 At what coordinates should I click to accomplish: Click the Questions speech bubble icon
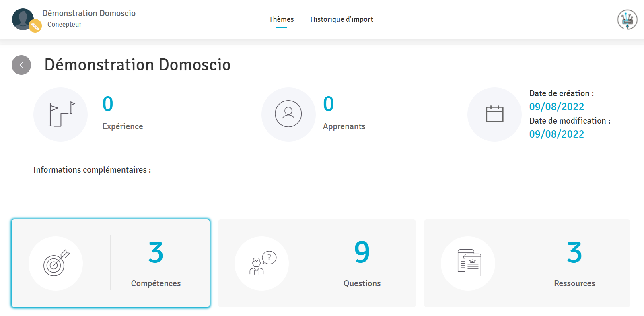[x=262, y=263]
